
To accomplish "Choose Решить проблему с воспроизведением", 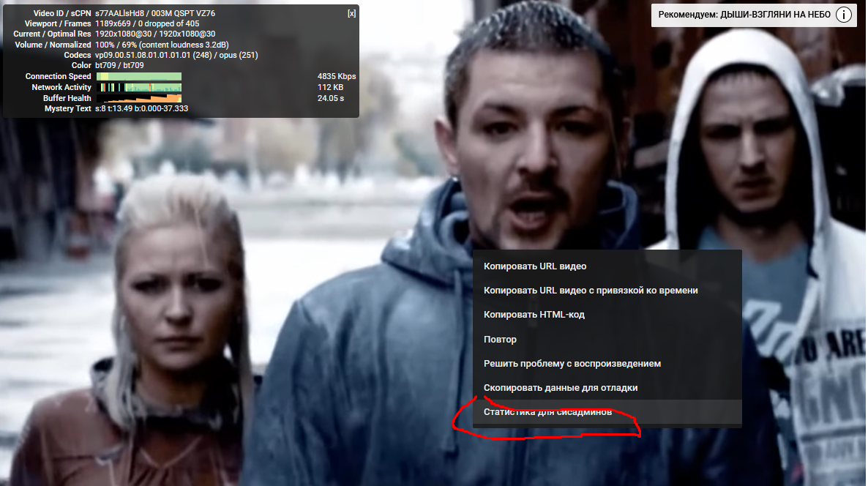I will click(x=607, y=364).
